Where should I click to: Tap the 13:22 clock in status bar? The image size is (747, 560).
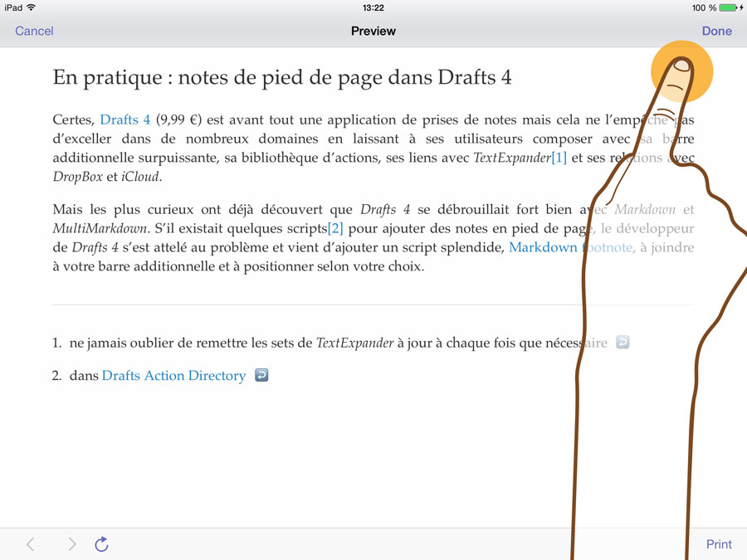click(373, 7)
